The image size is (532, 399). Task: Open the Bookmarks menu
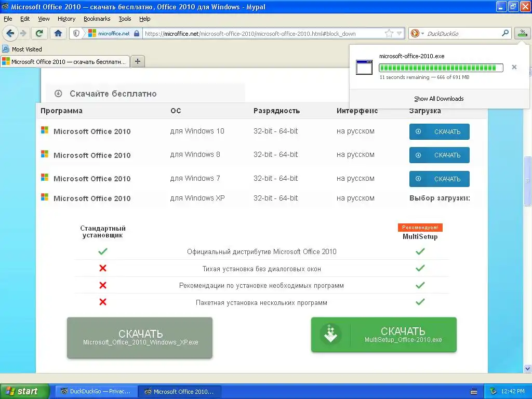pos(97,19)
